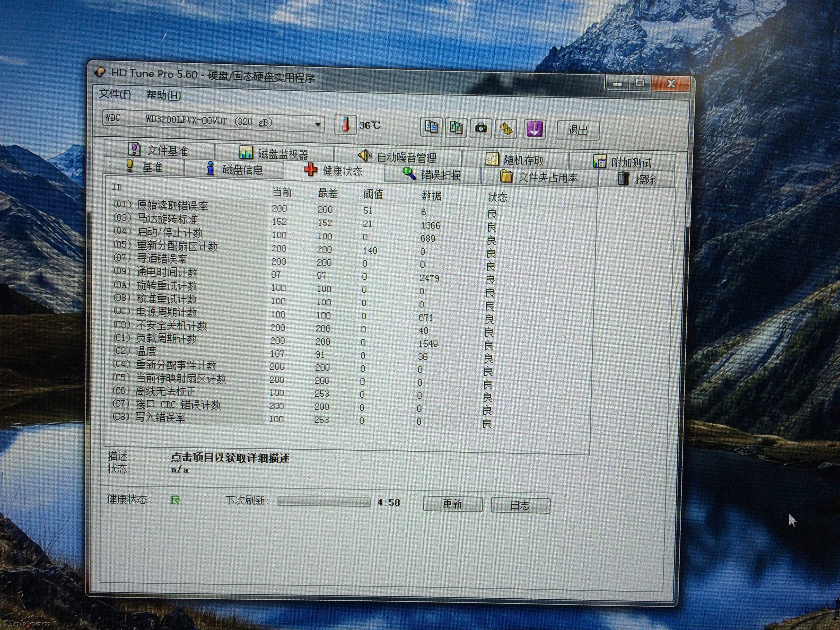Expand the WDC drive selection dropdown
This screenshot has height=630, width=840.
point(318,124)
